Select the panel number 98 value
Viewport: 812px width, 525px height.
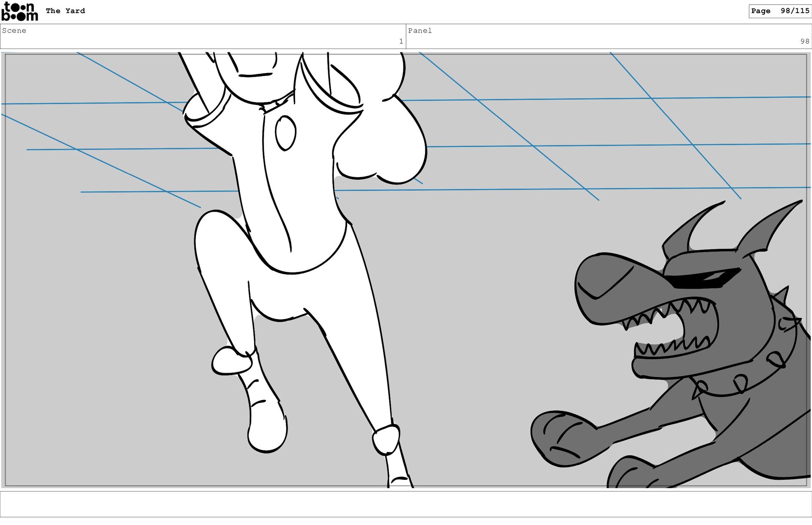pyautogui.click(x=804, y=41)
